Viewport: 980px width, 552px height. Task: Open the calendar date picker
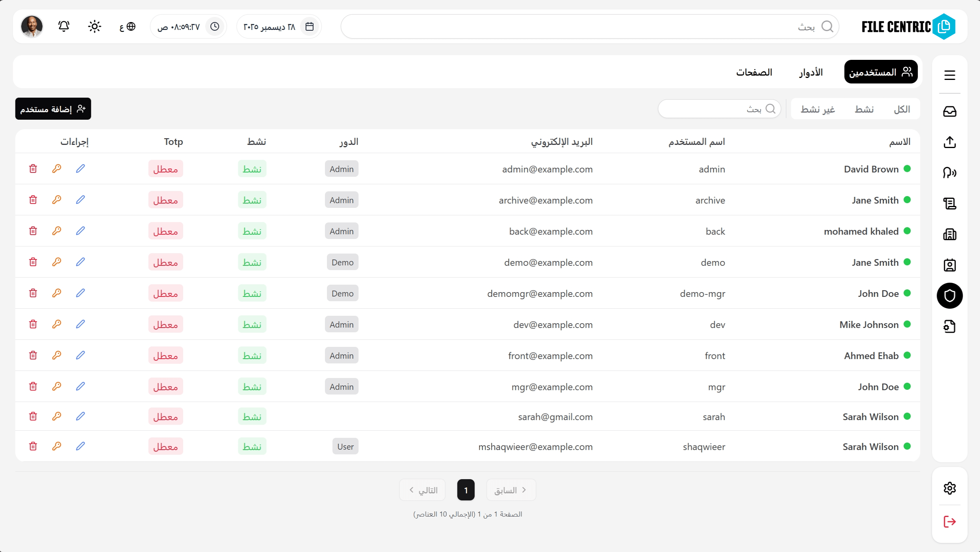click(x=310, y=26)
